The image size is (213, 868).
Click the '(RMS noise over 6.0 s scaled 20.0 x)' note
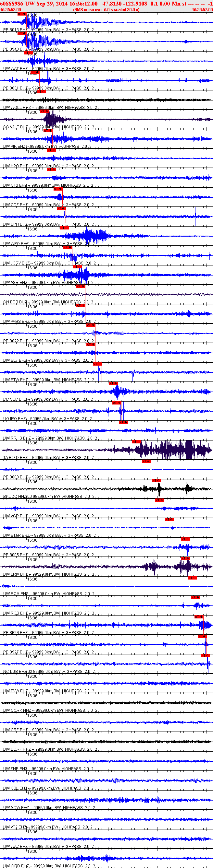(106, 10)
